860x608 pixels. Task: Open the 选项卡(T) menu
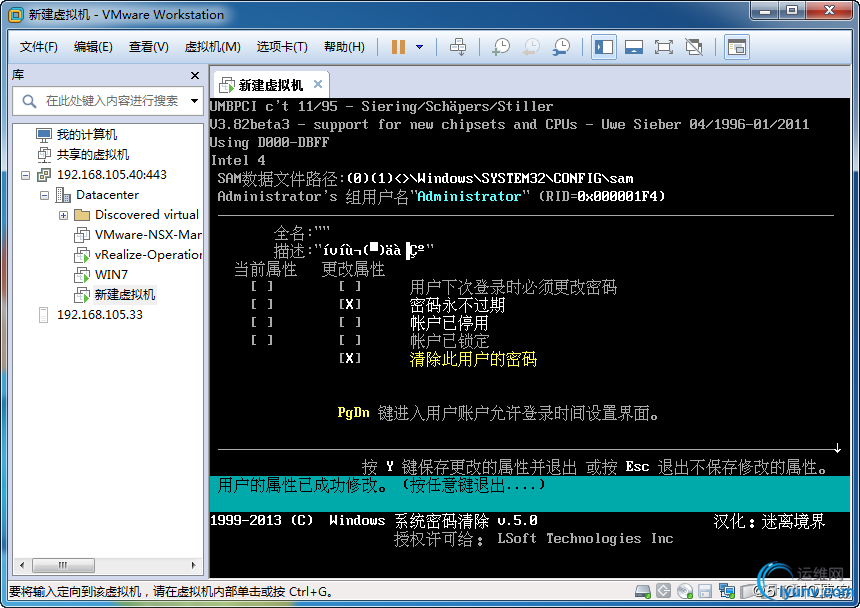282,47
